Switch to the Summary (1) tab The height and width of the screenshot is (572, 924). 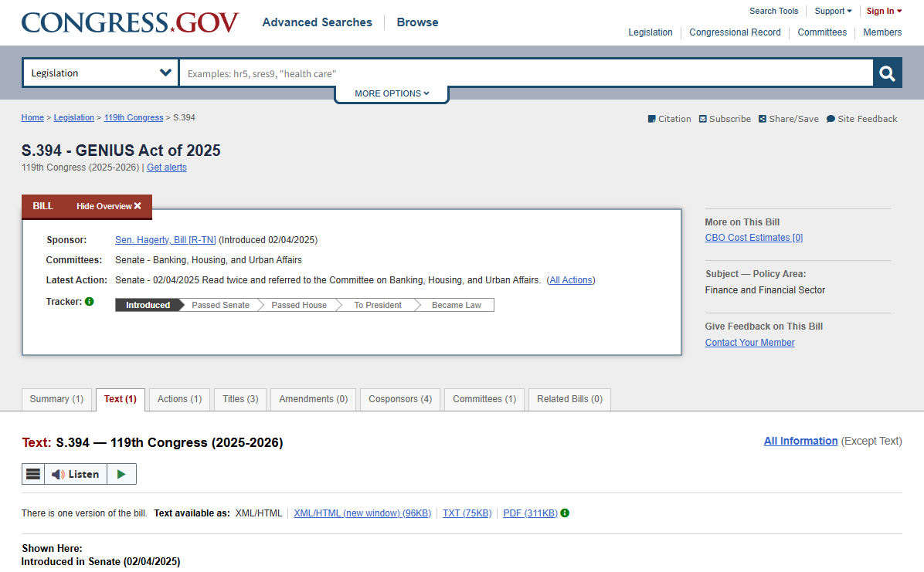point(56,399)
